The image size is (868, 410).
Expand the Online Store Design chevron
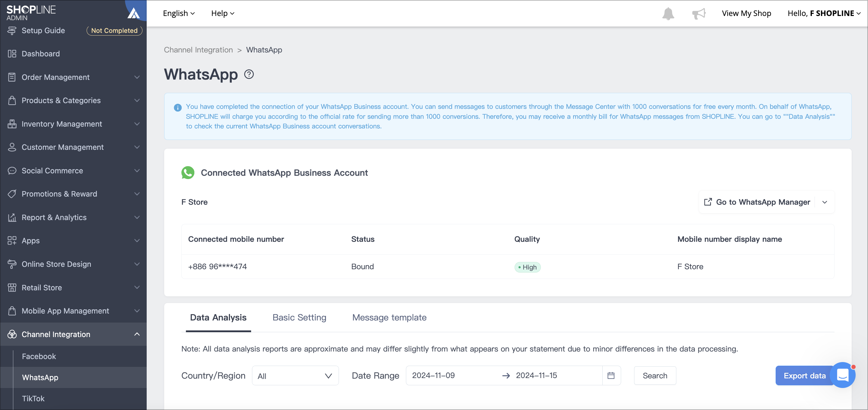(x=137, y=264)
